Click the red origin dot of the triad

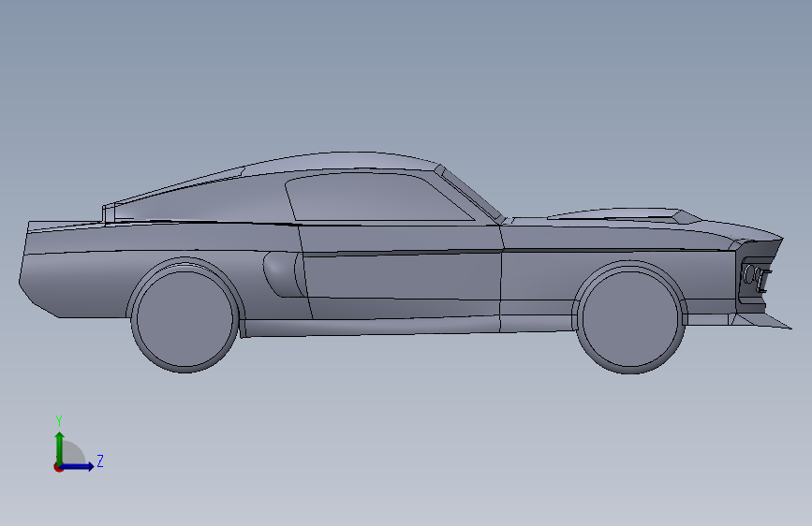[x=58, y=467]
